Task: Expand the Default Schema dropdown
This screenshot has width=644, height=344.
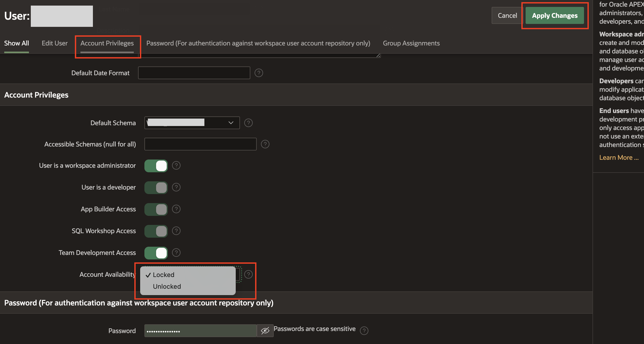Action: (192, 123)
